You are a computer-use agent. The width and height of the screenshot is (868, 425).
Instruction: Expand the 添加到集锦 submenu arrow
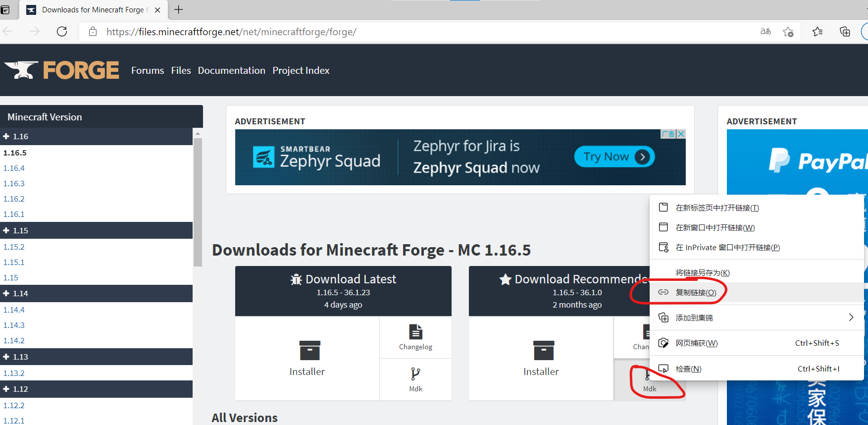tap(851, 318)
